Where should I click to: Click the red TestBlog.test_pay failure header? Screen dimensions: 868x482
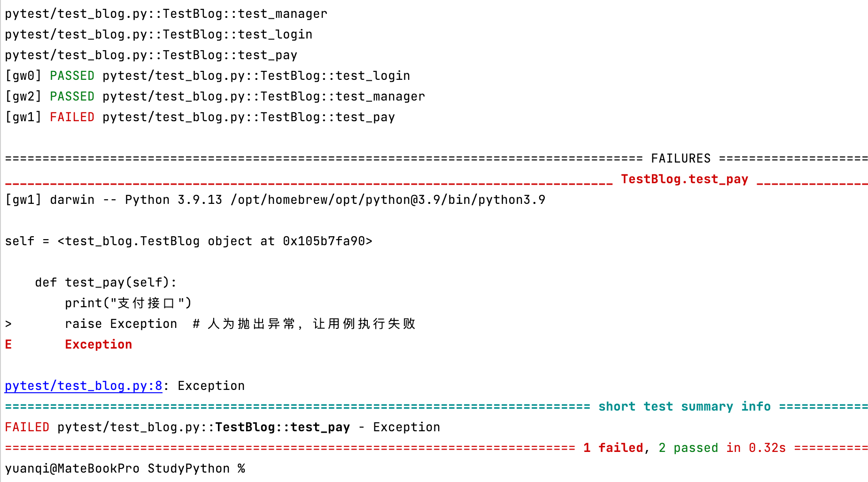[x=684, y=179]
